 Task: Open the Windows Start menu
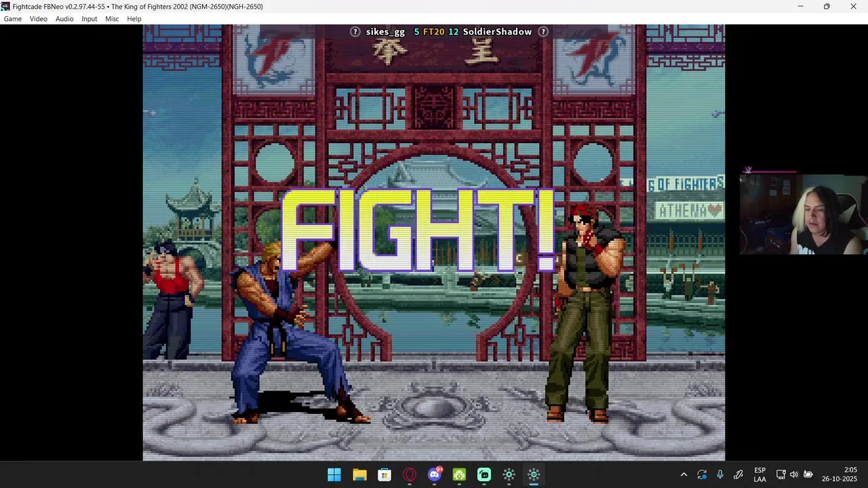coord(334,474)
